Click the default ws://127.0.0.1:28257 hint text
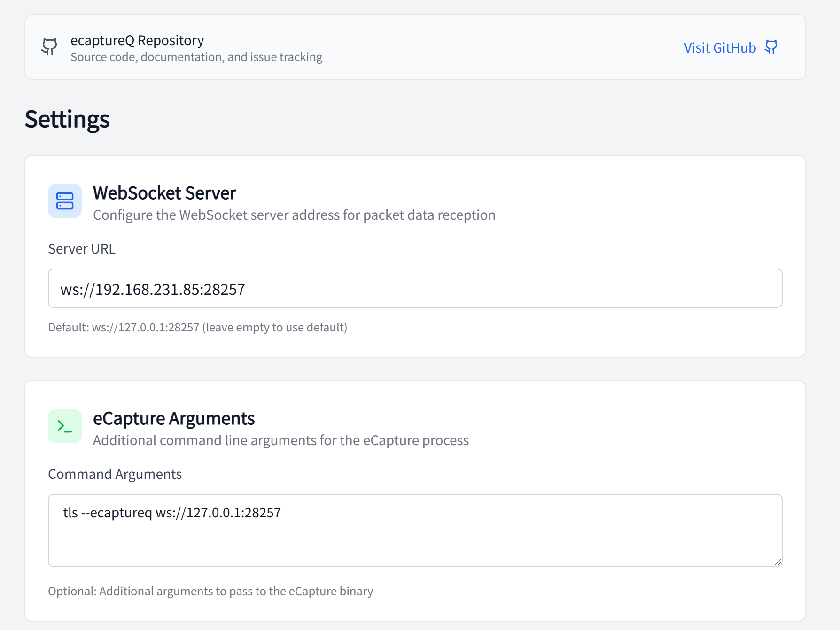 (197, 327)
